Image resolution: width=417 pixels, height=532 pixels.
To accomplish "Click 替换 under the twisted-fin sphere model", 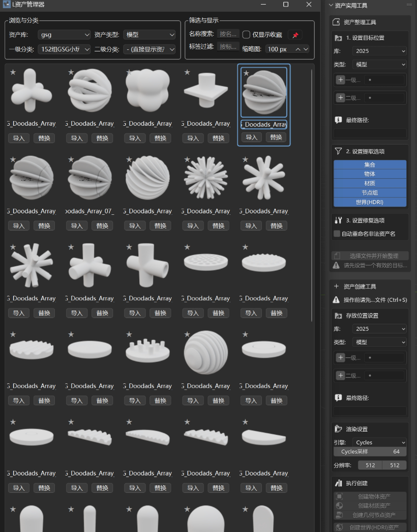I will [160, 226].
